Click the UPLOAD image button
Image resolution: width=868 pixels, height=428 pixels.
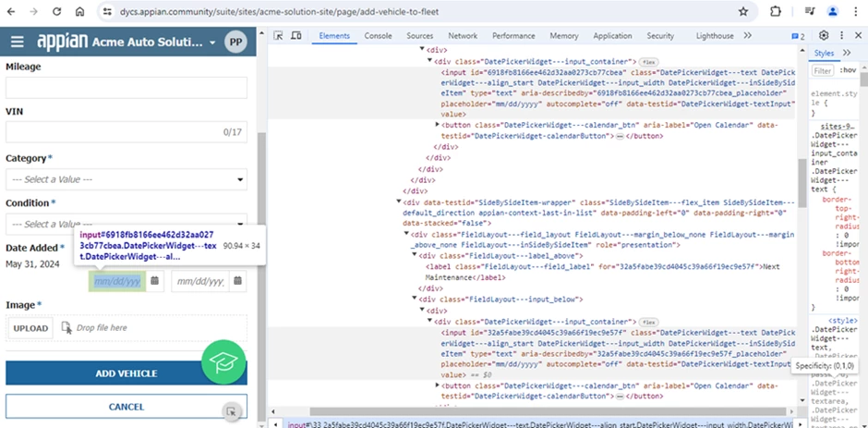(30, 327)
